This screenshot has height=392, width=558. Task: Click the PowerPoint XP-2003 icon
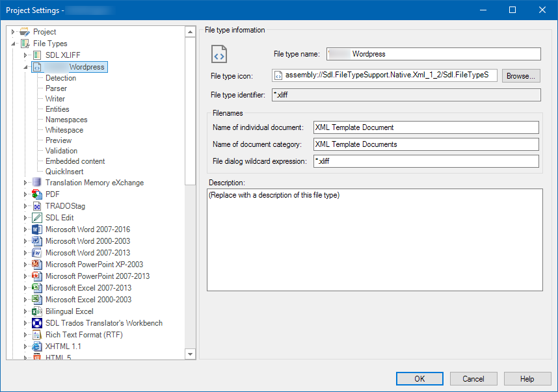(x=36, y=265)
